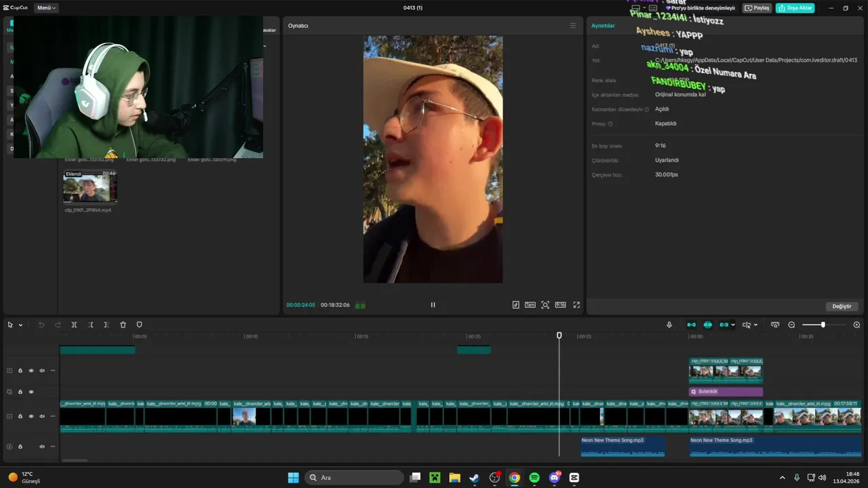The width and height of the screenshot is (868, 488).
Task: Open the Menü dropdown in title bar
Action: coord(46,7)
